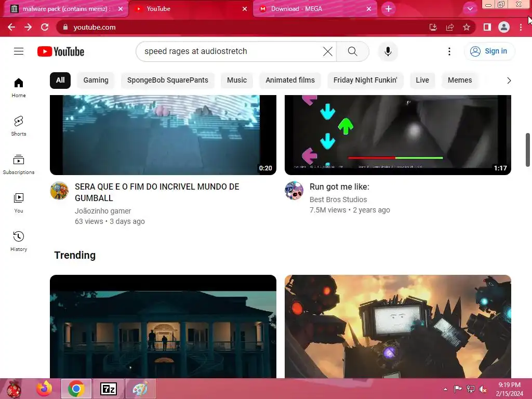View site info padlock icon
The height and width of the screenshot is (399, 532).
pyautogui.click(x=65, y=27)
